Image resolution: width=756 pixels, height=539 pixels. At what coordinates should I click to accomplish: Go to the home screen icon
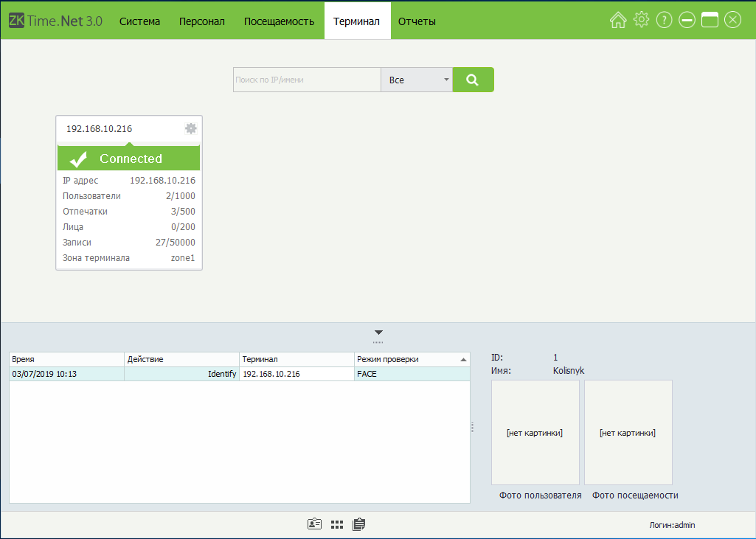pos(618,21)
